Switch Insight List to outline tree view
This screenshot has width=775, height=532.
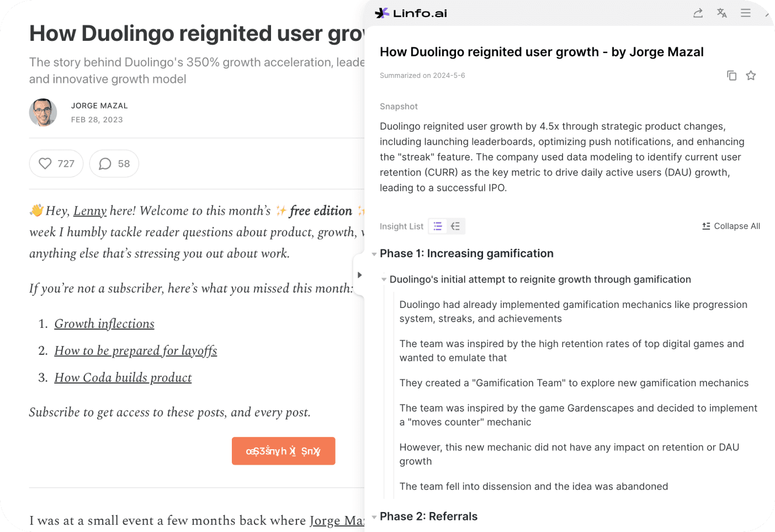point(455,226)
